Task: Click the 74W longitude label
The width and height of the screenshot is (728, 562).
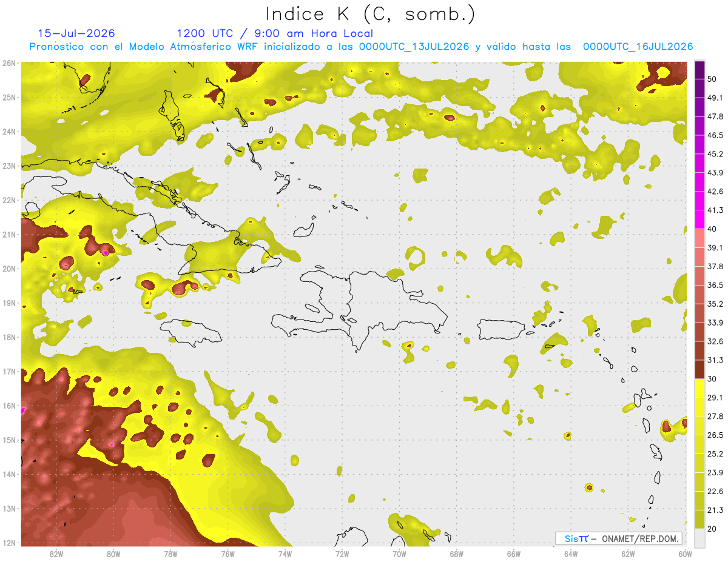Action: [x=285, y=554]
